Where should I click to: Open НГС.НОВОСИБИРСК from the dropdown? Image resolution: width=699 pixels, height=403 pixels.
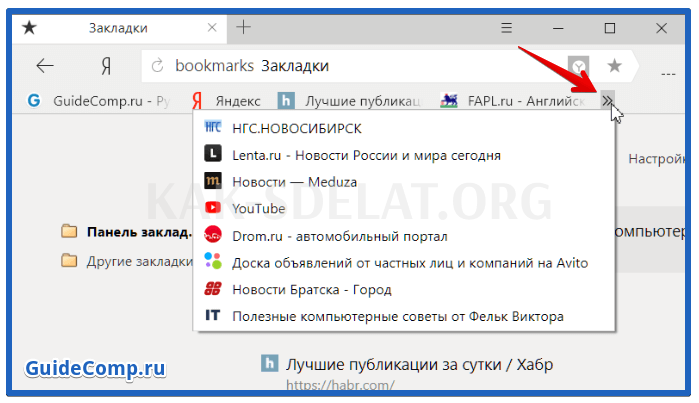click(404, 128)
